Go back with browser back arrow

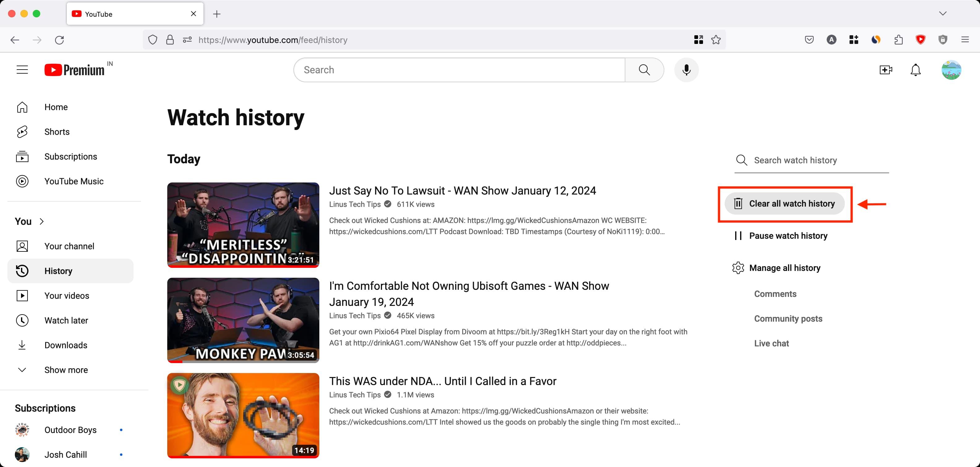(15, 40)
